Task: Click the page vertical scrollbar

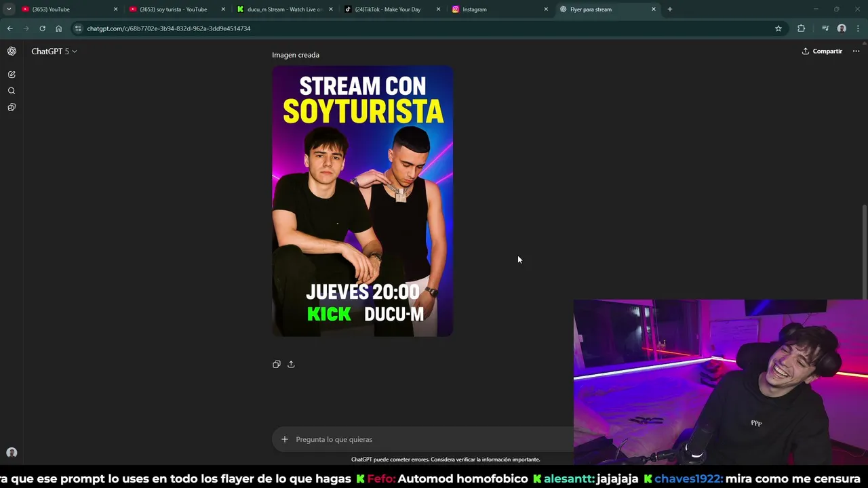Action: pyautogui.click(x=864, y=252)
